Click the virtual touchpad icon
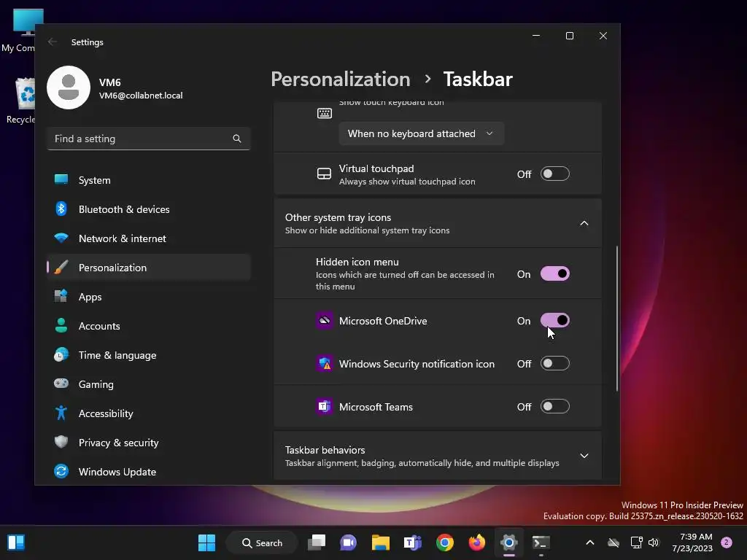Screen dimensions: 747x560 click(x=324, y=174)
